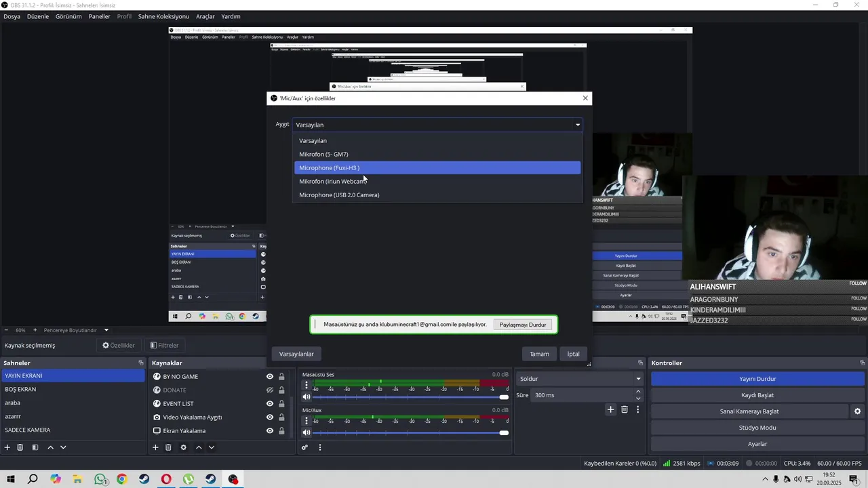868x488 pixels.
Task: Open Chrome from the taskbar
Action: (122, 479)
